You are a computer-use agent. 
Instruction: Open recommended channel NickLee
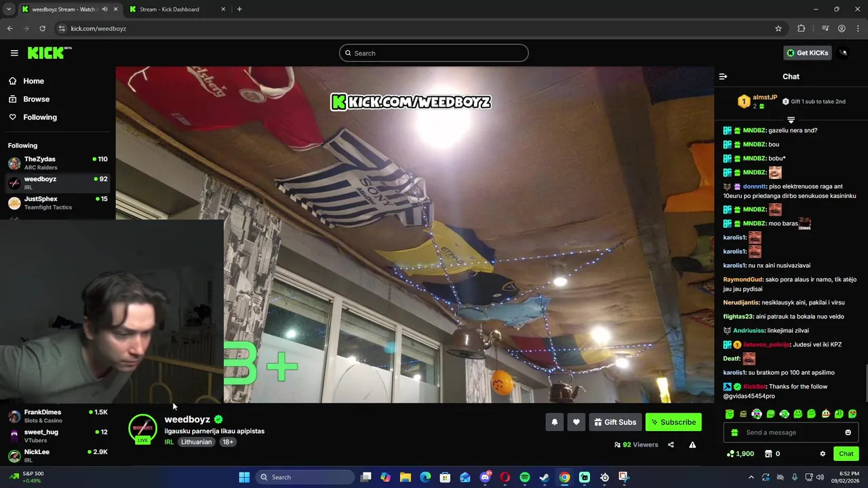click(x=58, y=455)
